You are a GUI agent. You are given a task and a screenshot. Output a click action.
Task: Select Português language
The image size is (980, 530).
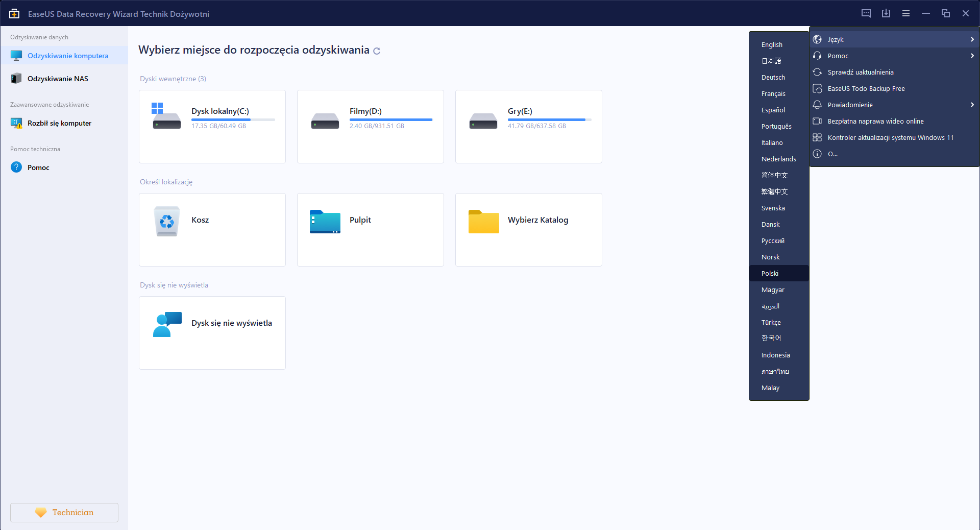(x=779, y=127)
